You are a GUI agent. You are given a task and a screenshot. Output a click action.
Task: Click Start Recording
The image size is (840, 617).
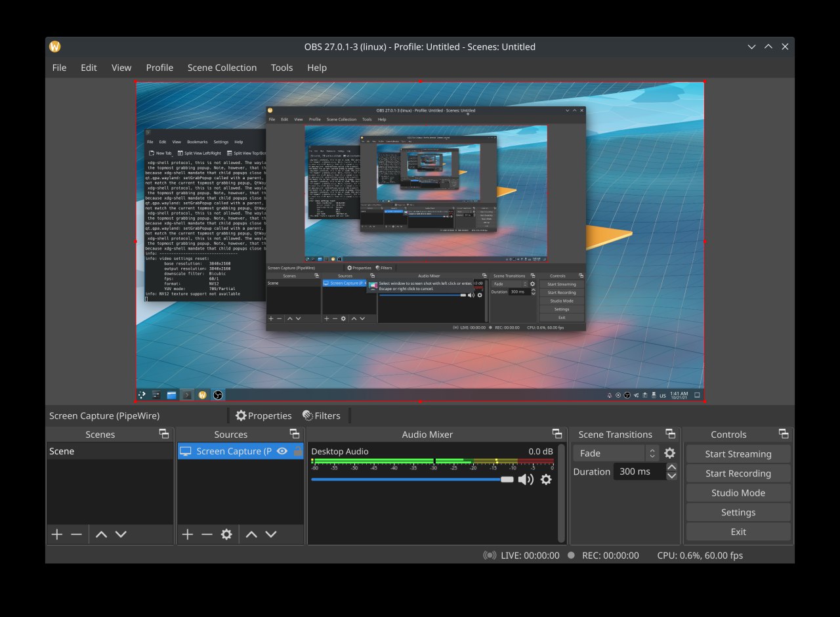pos(738,473)
